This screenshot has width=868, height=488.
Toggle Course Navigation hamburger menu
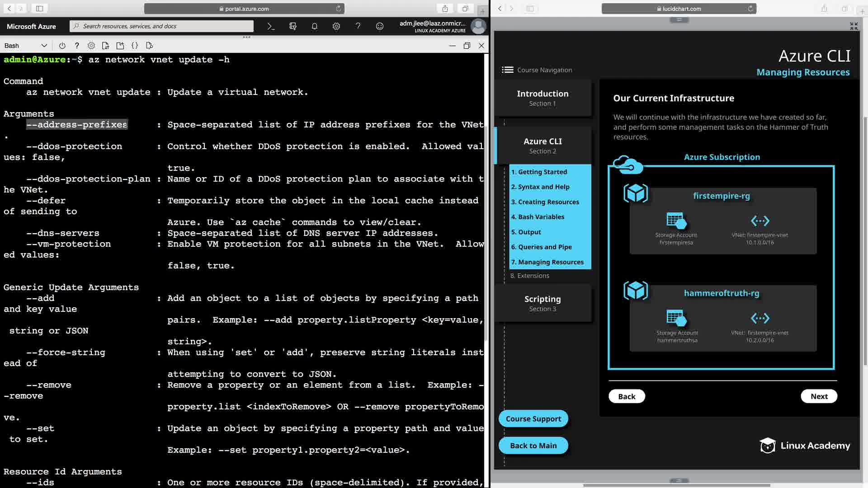[507, 70]
